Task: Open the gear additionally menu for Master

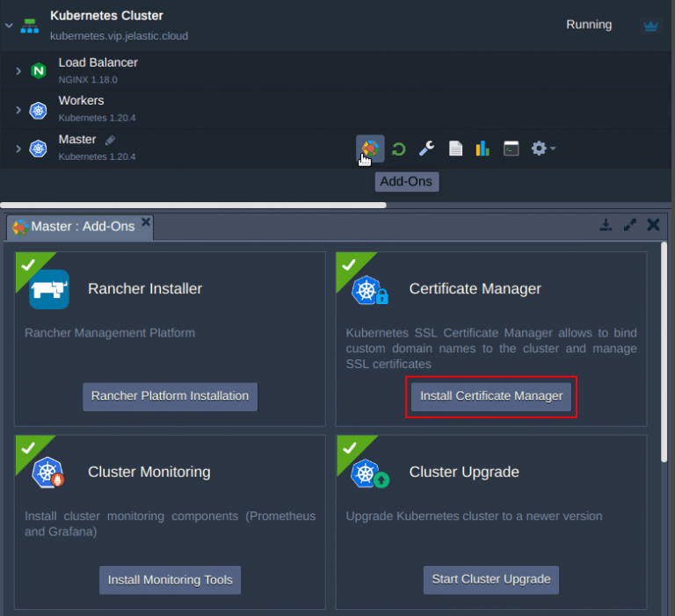Action: coord(543,149)
